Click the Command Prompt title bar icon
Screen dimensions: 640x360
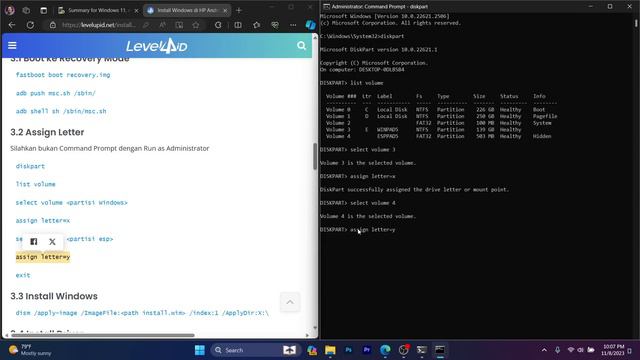[326, 7]
